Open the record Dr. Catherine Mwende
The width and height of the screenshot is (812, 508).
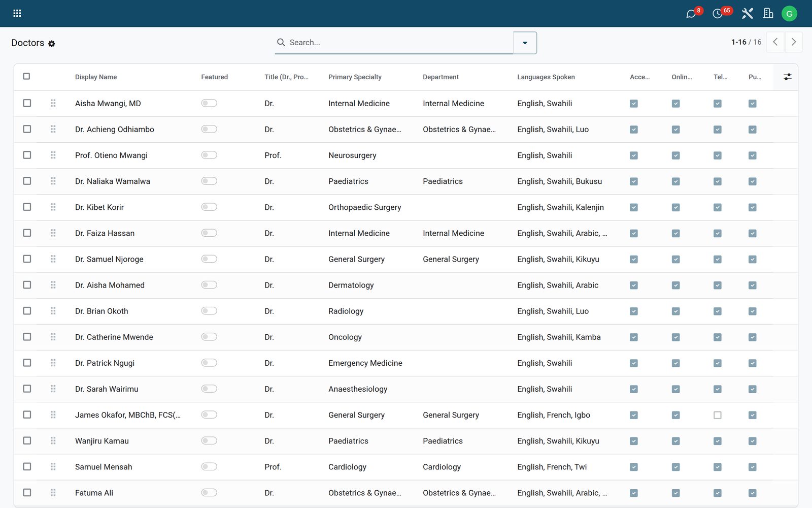click(x=114, y=337)
